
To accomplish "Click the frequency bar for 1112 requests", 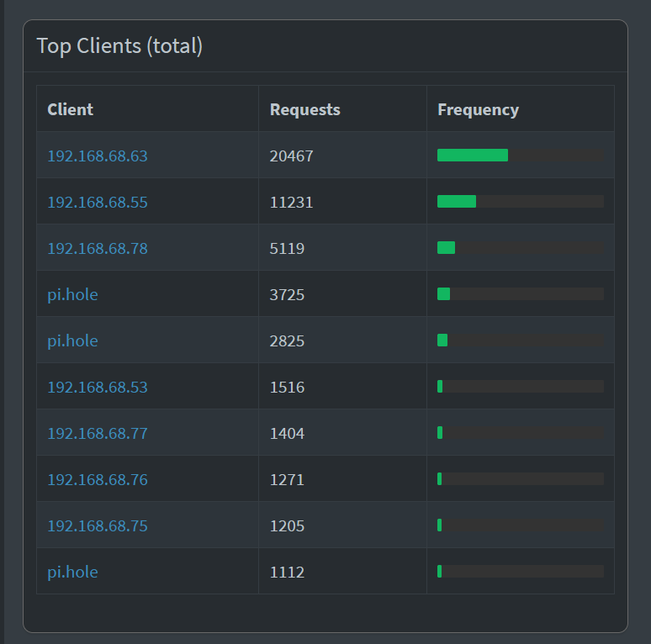I will (521, 572).
